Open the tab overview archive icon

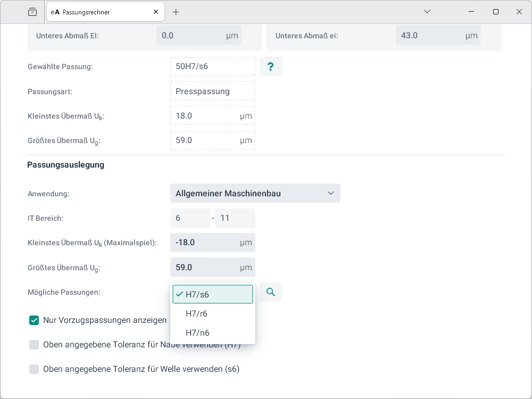click(x=32, y=12)
